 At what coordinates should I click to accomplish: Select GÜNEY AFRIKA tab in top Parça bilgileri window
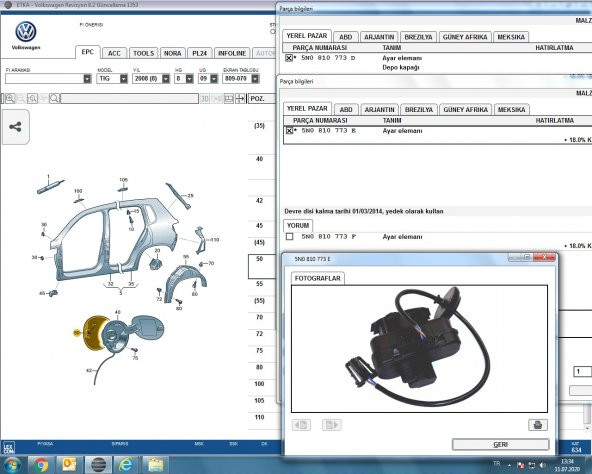coord(465,37)
